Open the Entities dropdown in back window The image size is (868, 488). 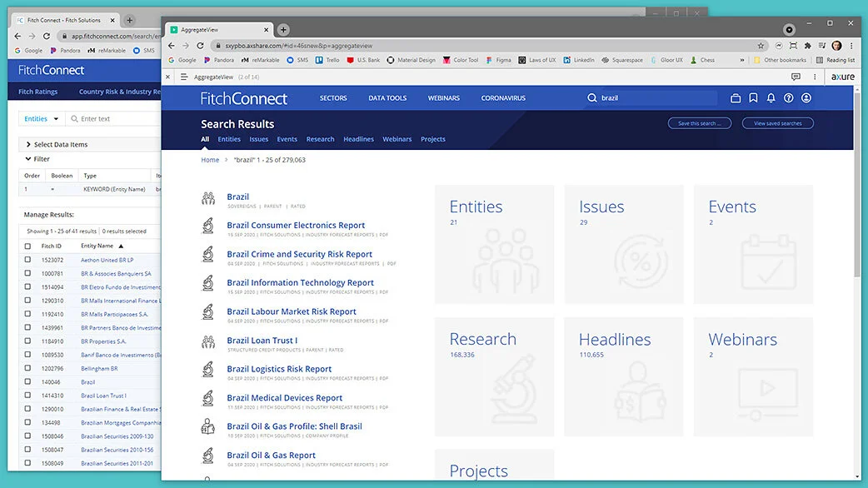(x=42, y=118)
